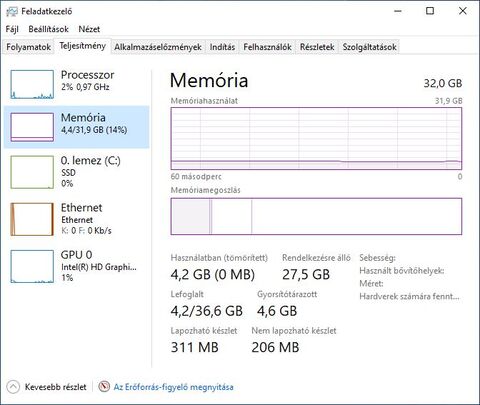
Task: Open the 0. lemez (C:) SSD graph
Action: pos(32,172)
